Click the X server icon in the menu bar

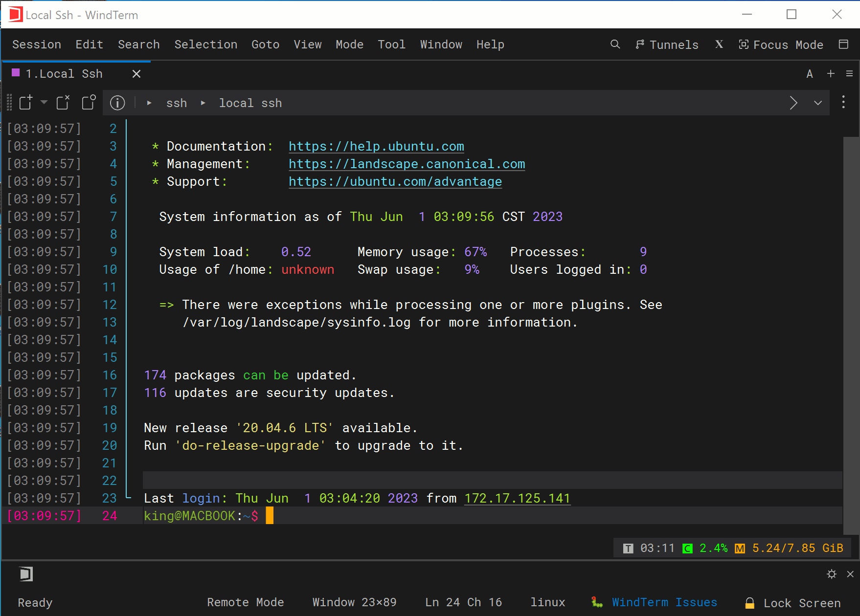(719, 44)
